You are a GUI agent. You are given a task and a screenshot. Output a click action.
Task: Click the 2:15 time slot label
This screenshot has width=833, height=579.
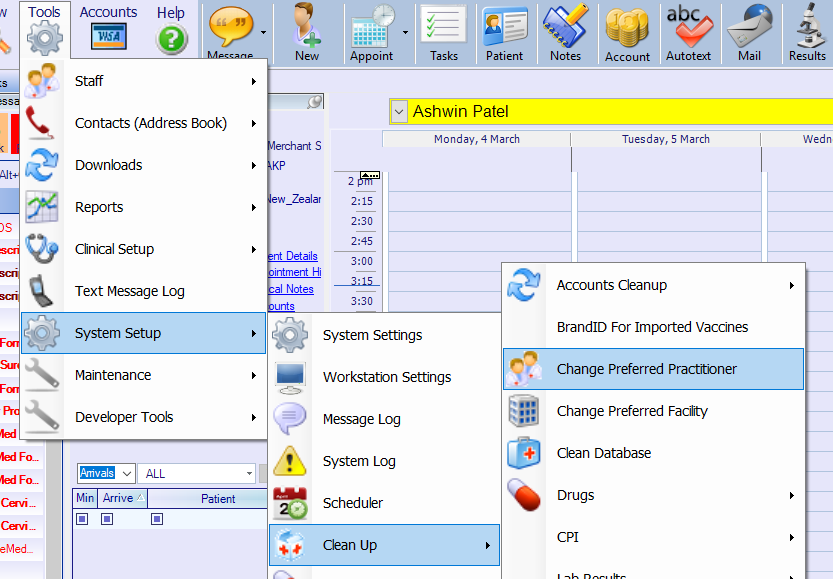362,201
